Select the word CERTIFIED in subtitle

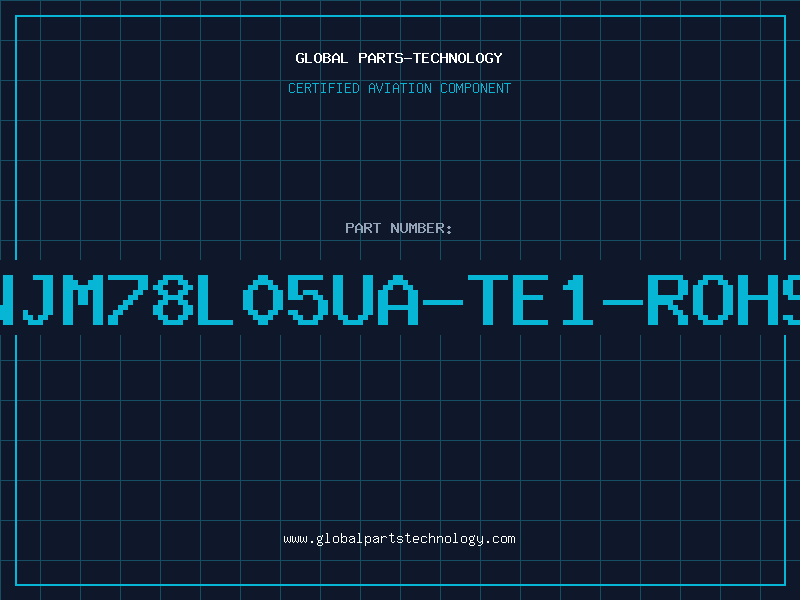tap(324, 88)
